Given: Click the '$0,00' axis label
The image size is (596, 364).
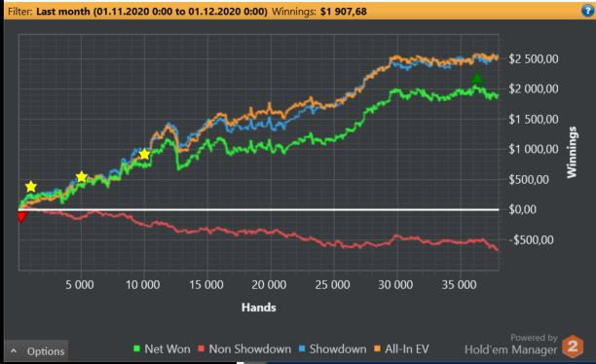Looking at the screenshot, I should tap(523, 209).
